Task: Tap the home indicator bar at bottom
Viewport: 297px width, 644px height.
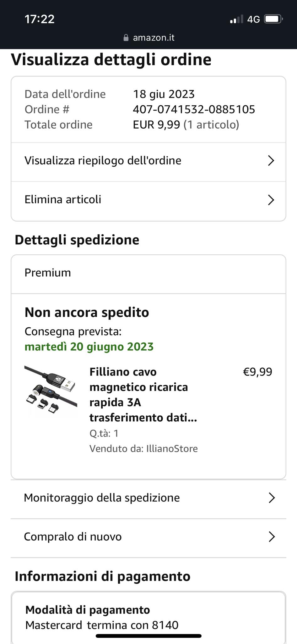Action: (x=148, y=636)
